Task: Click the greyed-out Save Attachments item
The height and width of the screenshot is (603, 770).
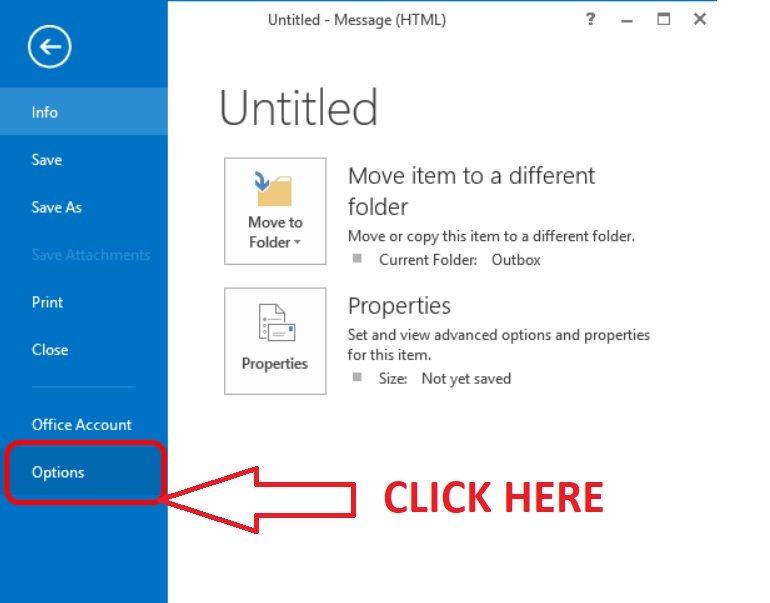Action: [x=91, y=255]
